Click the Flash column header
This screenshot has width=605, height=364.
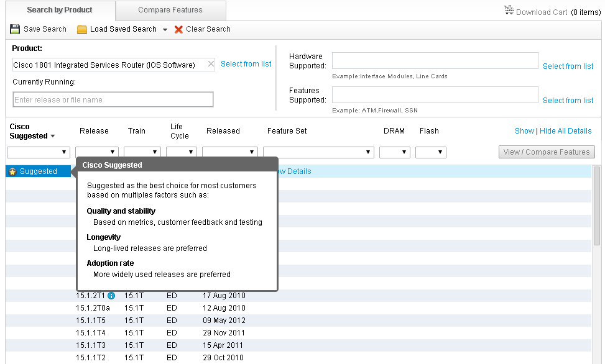[429, 131]
